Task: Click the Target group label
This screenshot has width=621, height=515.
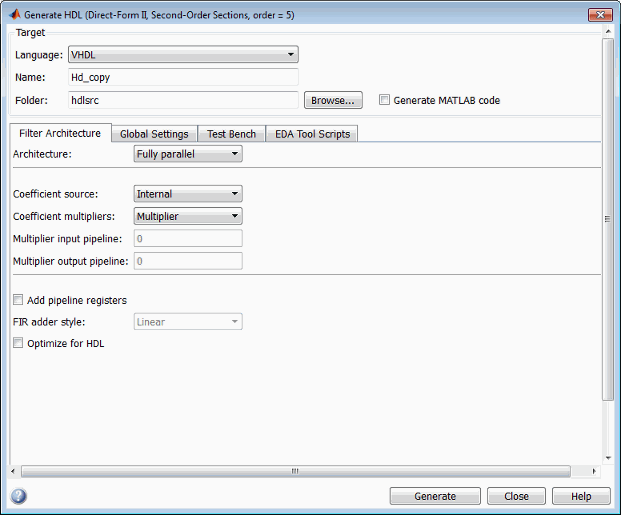Action: [30, 32]
